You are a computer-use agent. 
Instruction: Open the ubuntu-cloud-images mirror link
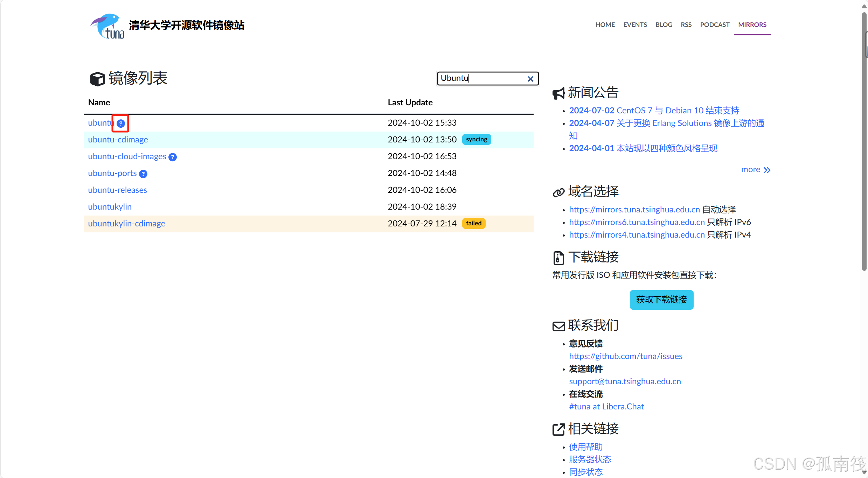(127, 156)
